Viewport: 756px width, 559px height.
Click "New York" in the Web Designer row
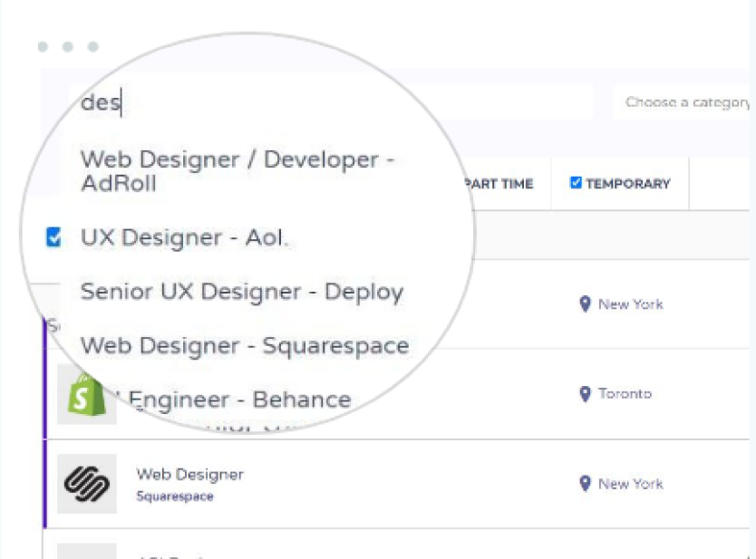[x=631, y=483]
